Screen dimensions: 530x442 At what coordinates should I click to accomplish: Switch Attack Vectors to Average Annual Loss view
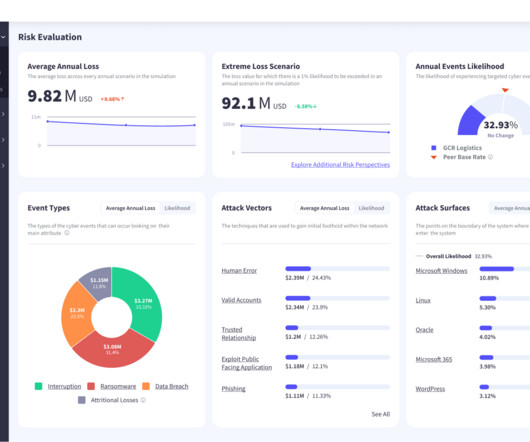pos(324,208)
